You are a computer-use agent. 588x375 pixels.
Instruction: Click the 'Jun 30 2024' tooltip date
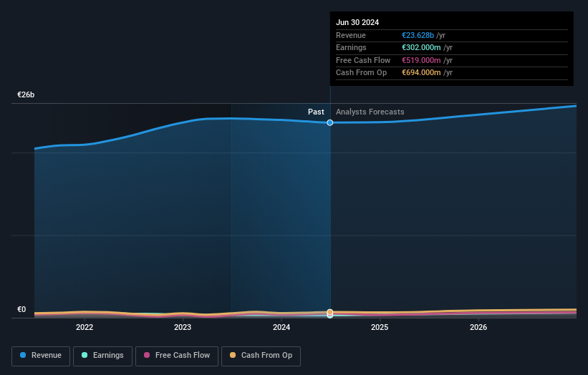(x=357, y=22)
